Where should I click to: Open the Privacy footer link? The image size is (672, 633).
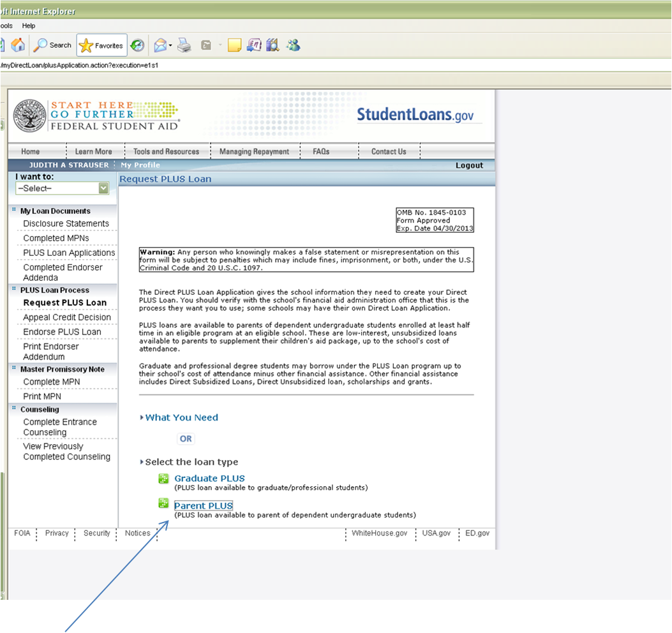point(57,533)
